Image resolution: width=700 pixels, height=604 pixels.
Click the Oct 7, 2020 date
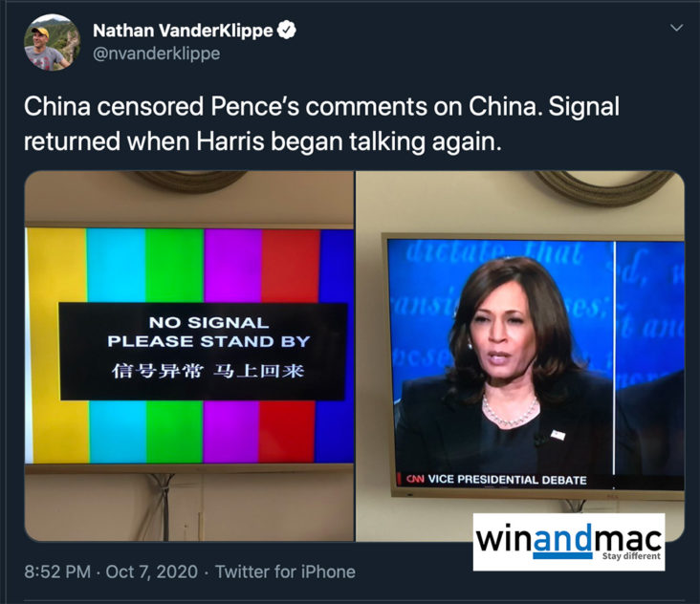[x=151, y=572]
